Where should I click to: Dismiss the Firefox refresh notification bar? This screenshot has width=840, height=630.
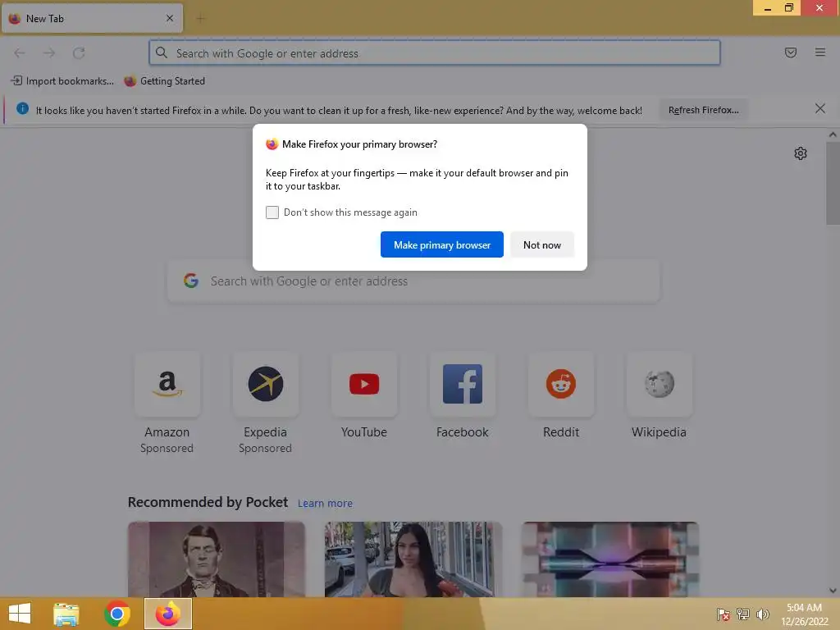819,109
